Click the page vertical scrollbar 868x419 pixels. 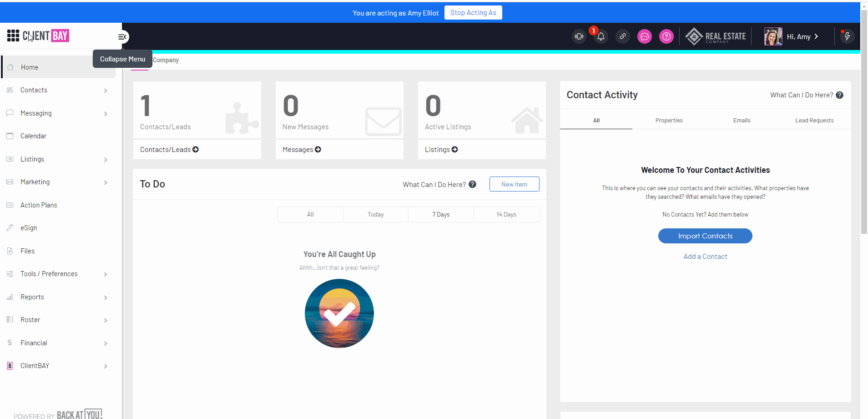[x=864, y=136]
